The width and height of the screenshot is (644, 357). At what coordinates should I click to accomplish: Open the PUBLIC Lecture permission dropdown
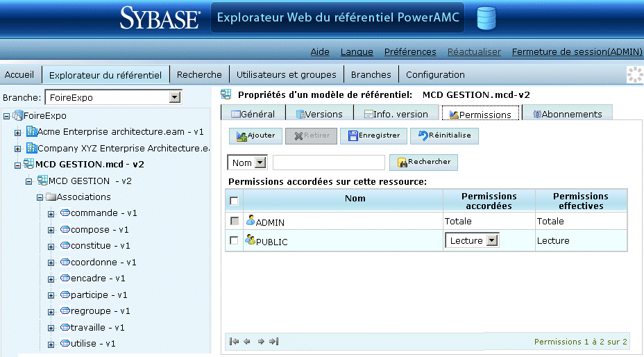492,240
